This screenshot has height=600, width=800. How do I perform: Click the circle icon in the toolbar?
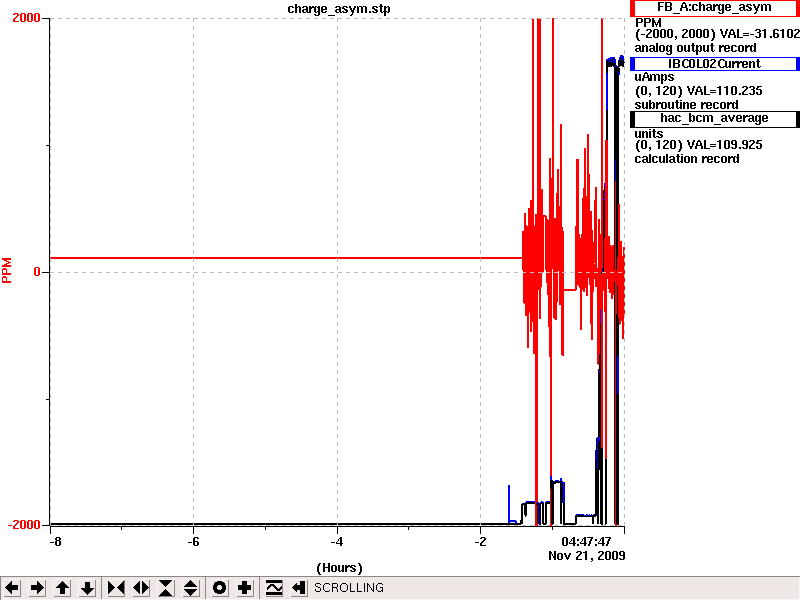[219, 588]
